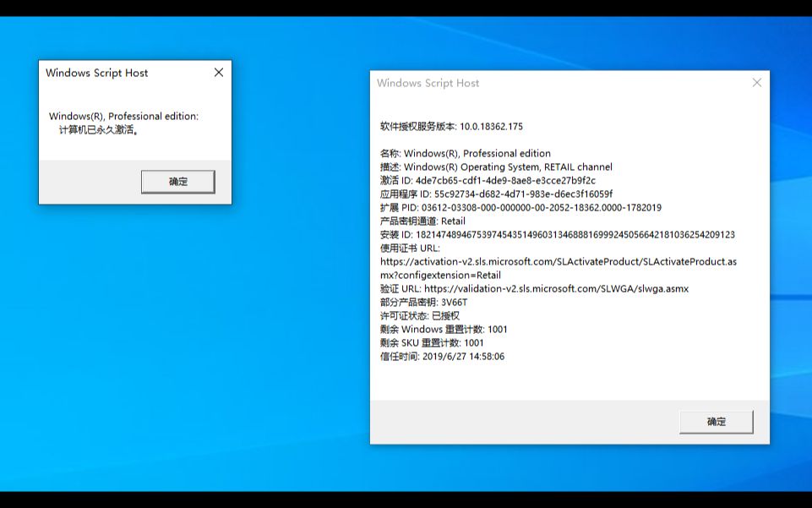Close the small Windows Script Host dialog
Viewport: 812px width, 508px height.
218,73
